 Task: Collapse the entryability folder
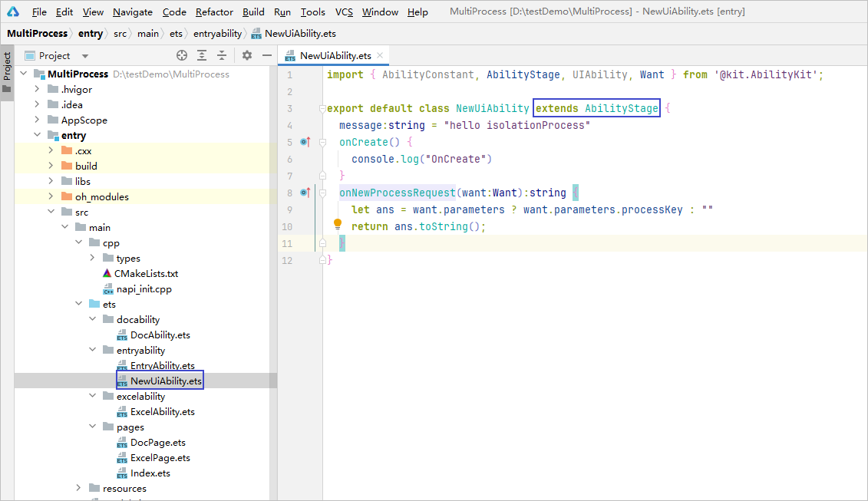pyautogui.click(x=92, y=350)
